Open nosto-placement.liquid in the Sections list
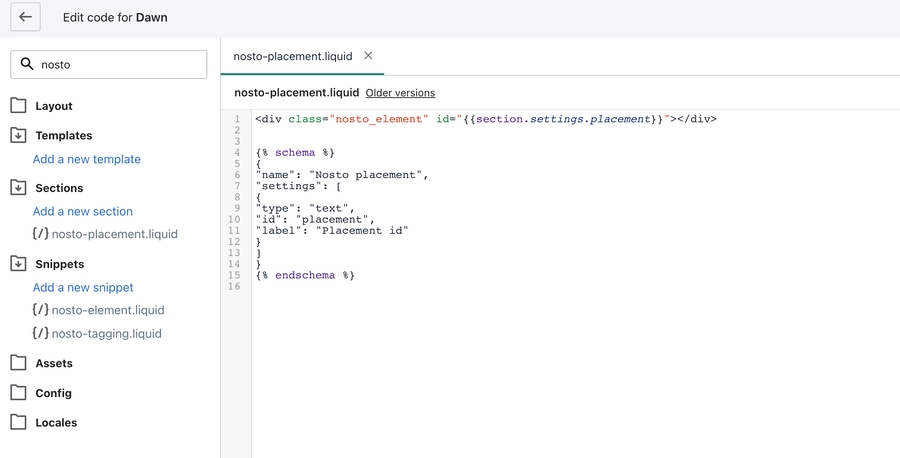 [x=114, y=234]
